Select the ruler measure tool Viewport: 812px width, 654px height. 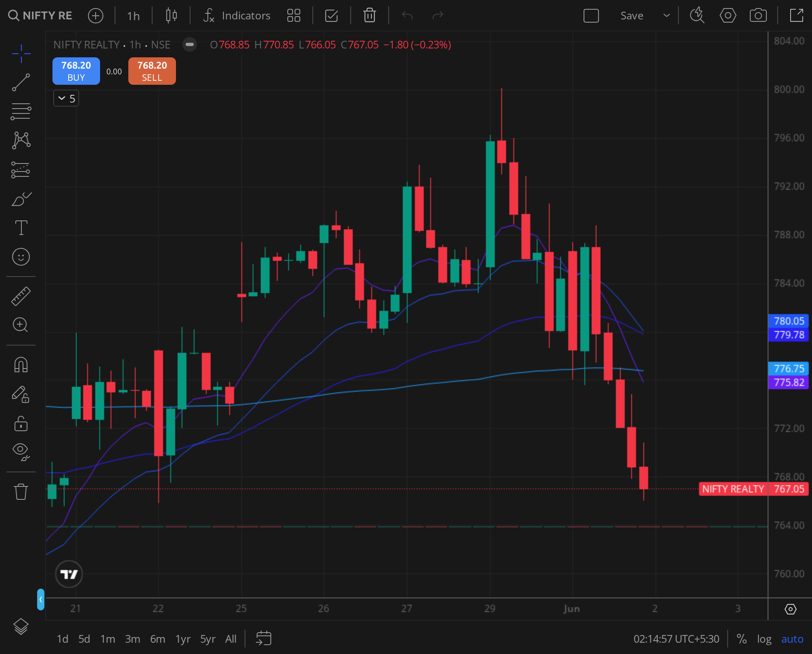(x=21, y=296)
